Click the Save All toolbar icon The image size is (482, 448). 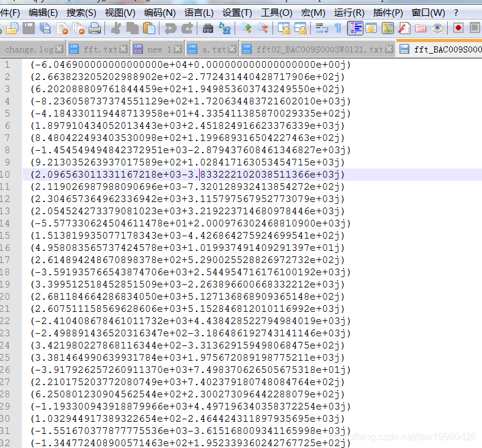pos(45,29)
